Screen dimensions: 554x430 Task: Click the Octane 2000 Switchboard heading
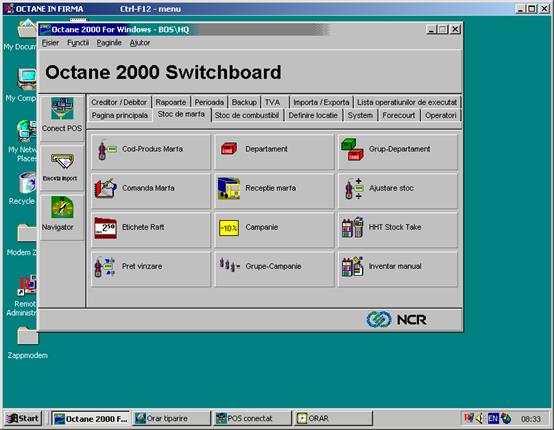pos(163,72)
